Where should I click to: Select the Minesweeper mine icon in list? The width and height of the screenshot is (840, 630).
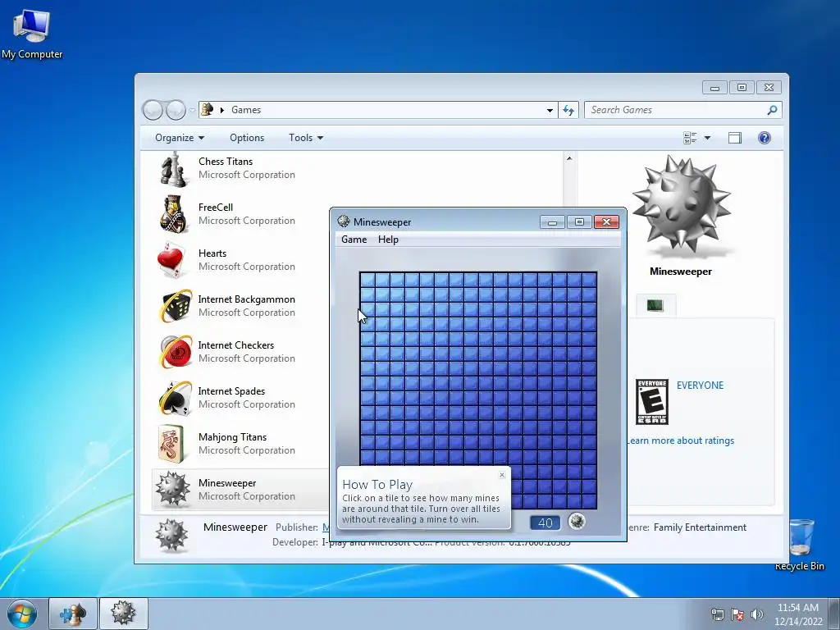pyautogui.click(x=172, y=489)
